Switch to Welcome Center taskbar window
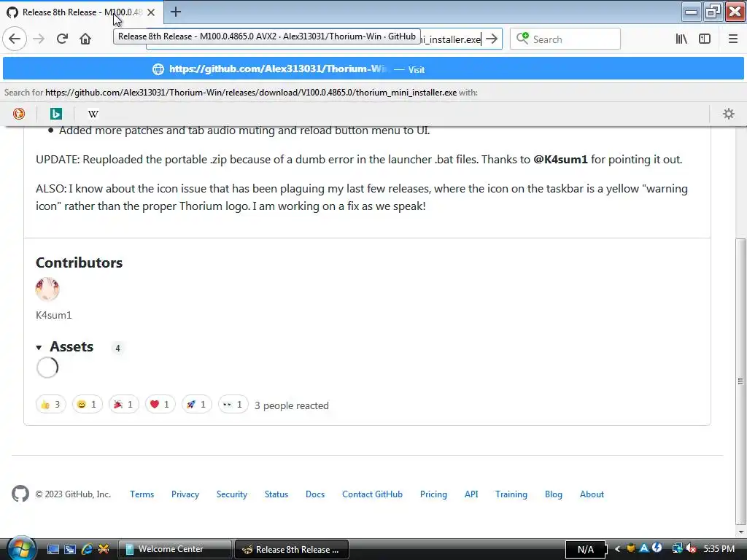 [x=174, y=549]
